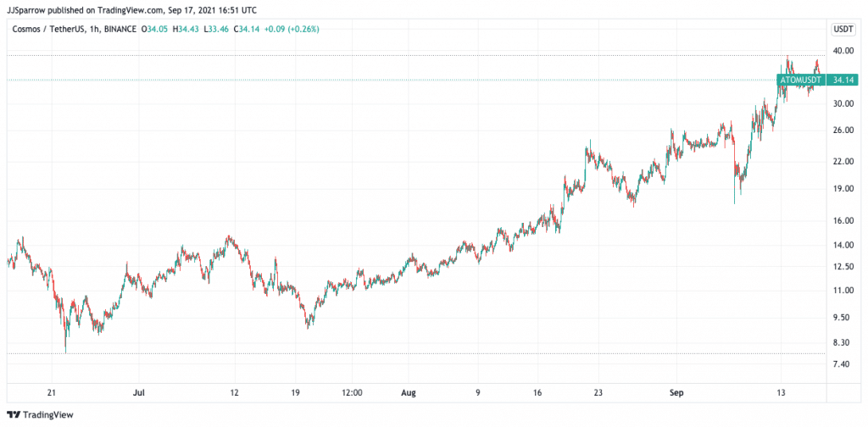Viewport: 868px width, 427px height.
Task: Click the 16 date label on time axis
Action: [x=537, y=393]
